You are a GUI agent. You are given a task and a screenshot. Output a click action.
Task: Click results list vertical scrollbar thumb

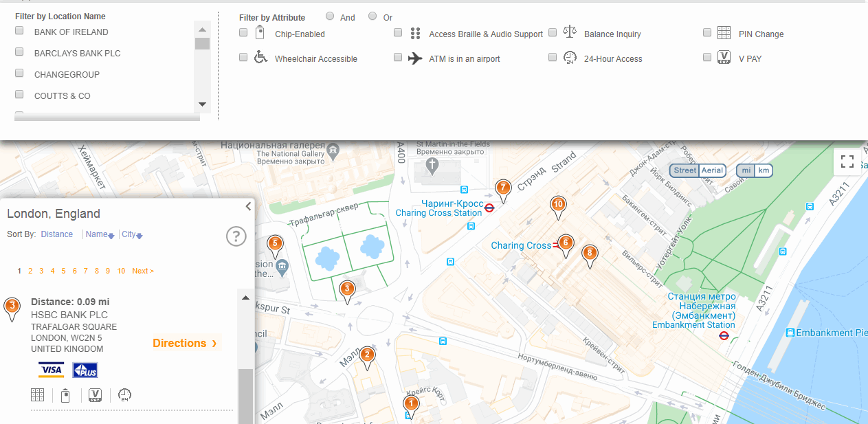(x=245, y=396)
